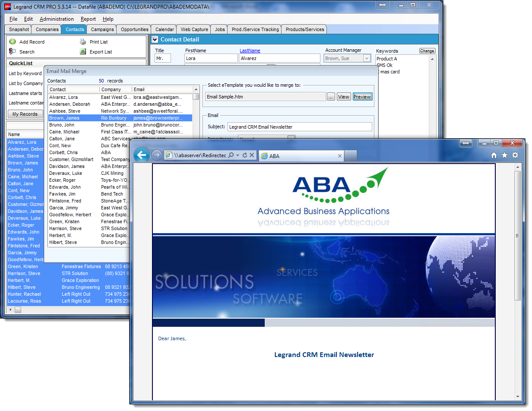Select Alvarez, Lora in merge contacts list
Image resolution: width=532 pixels, height=411 pixels.
[x=120, y=97]
